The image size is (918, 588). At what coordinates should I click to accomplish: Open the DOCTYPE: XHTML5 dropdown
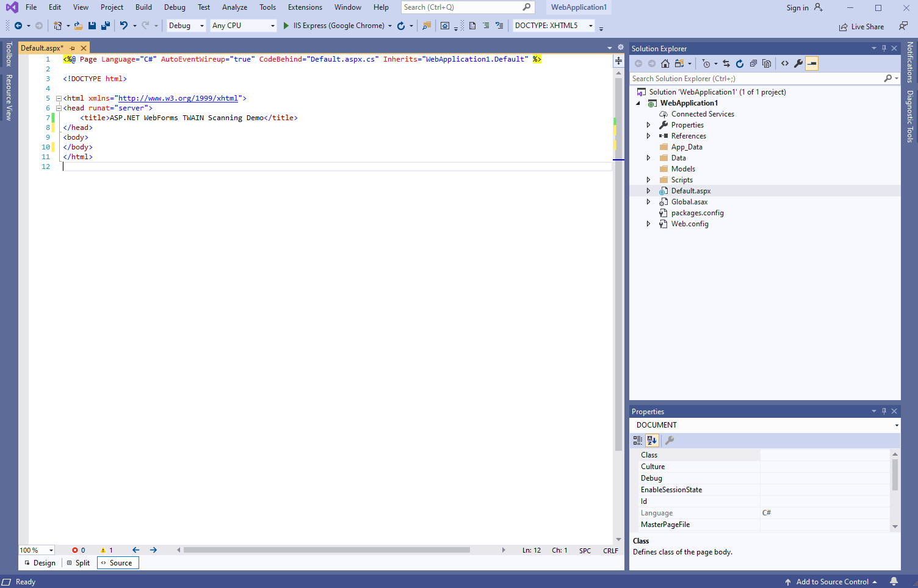553,26
